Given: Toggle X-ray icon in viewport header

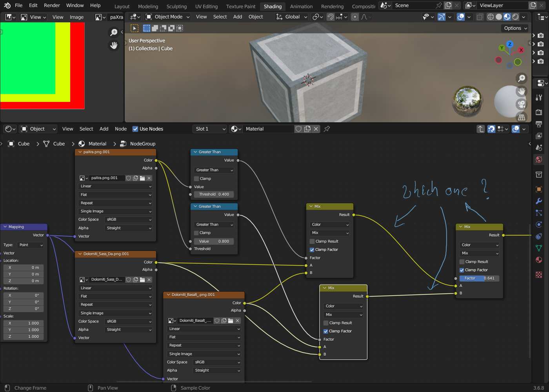Looking at the screenshot, I should (480, 17).
